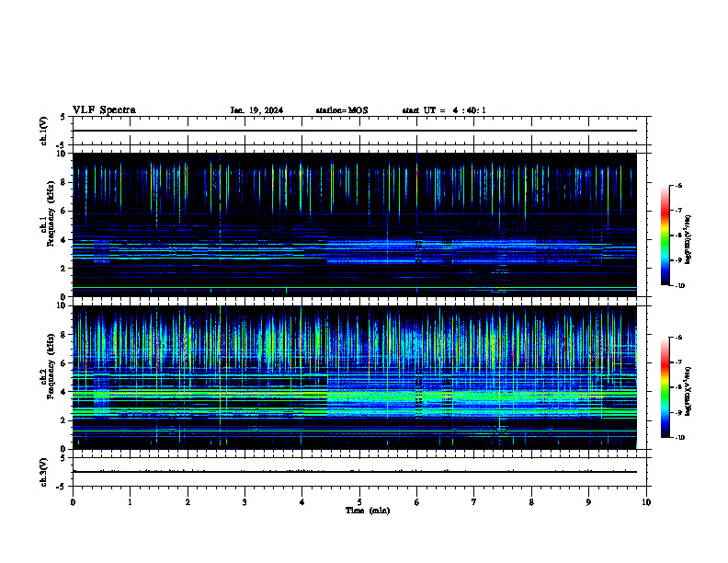The image size is (728, 563).
Task: Click the ch.1 spectrogram color scale bar
Action: 665,236
